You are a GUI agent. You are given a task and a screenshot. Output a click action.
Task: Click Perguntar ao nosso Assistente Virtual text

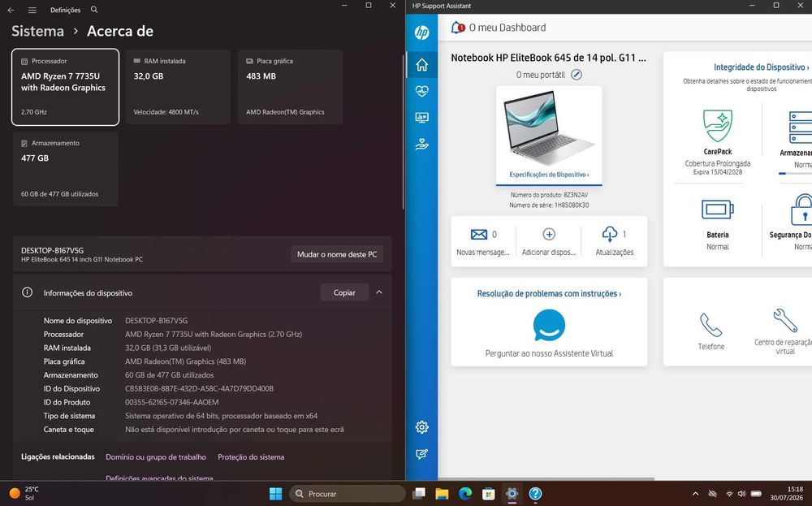pos(549,353)
